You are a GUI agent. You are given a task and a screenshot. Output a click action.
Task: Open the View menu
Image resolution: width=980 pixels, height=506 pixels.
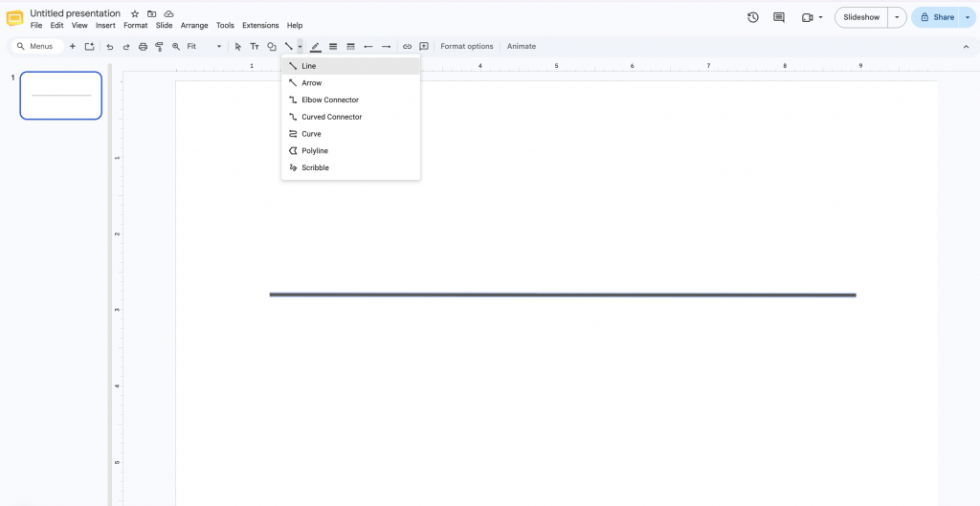coord(79,26)
